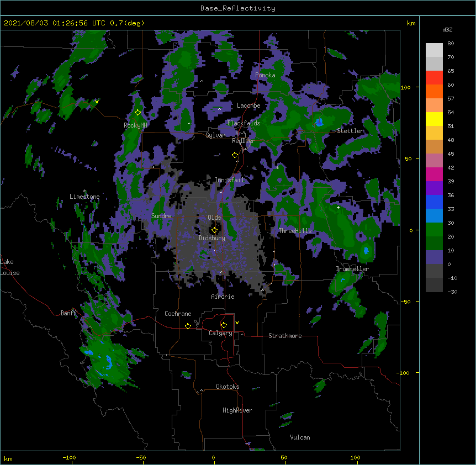Click the Sundre label
The height and width of the screenshot is (465, 476).
tap(161, 216)
